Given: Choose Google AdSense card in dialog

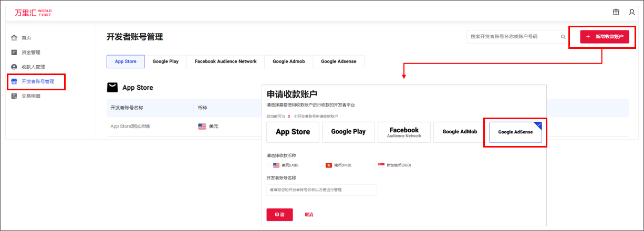Looking at the screenshot, I should click(x=515, y=132).
